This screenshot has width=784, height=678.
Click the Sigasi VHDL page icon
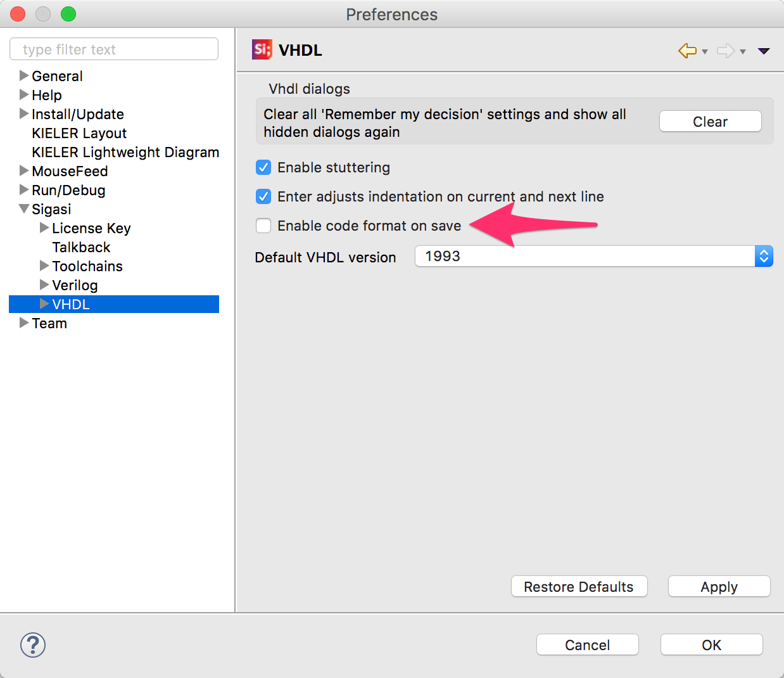tap(262, 49)
